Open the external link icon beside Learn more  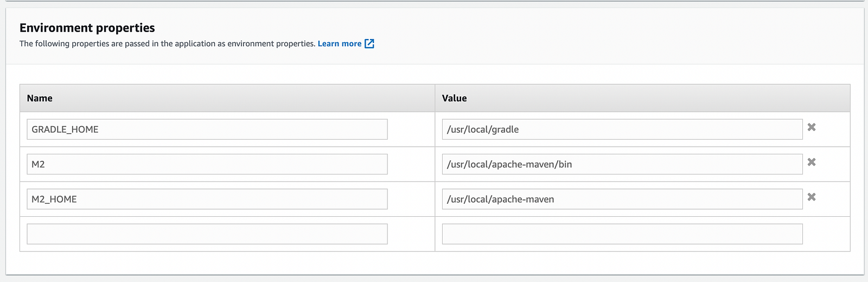[x=369, y=43]
